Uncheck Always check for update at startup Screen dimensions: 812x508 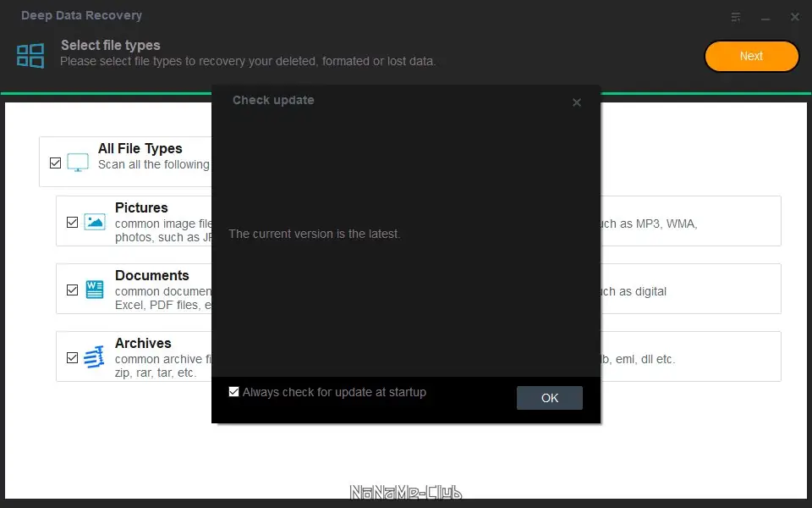[234, 392]
